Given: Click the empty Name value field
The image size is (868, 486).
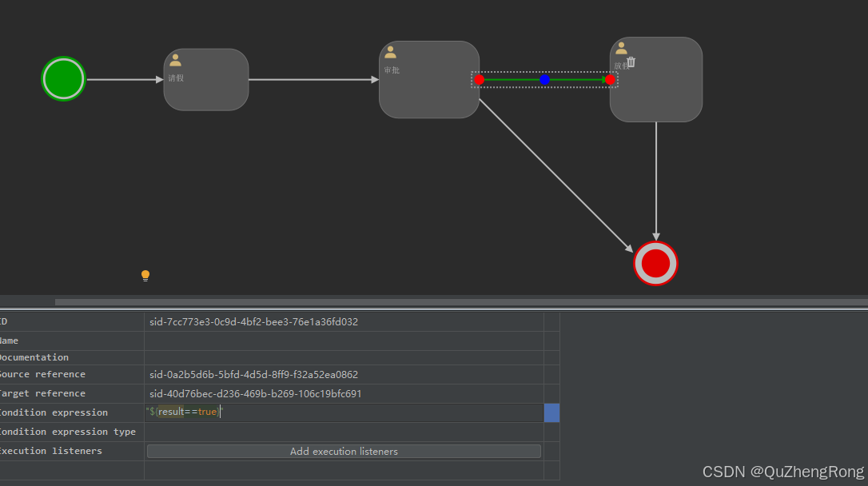Looking at the screenshot, I should [x=344, y=341].
